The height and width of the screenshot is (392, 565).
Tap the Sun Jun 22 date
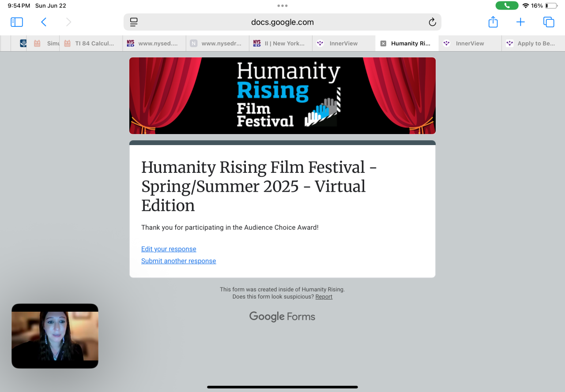point(50,6)
